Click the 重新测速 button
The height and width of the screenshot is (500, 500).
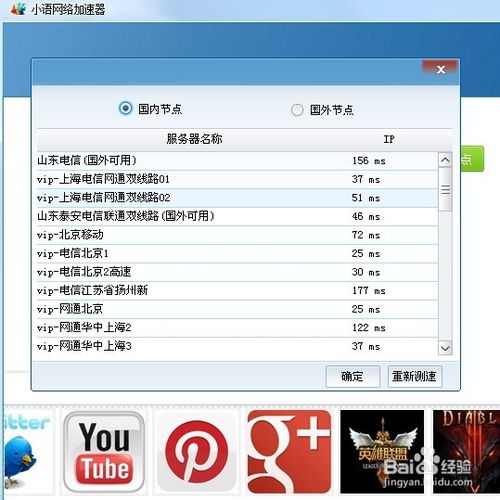(x=415, y=377)
